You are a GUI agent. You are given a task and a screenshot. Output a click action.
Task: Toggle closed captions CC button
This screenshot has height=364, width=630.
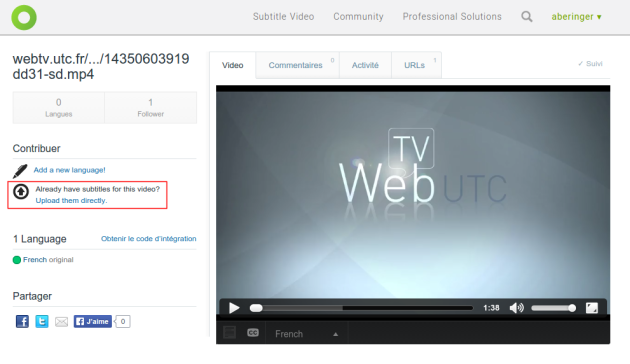(x=253, y=333)
